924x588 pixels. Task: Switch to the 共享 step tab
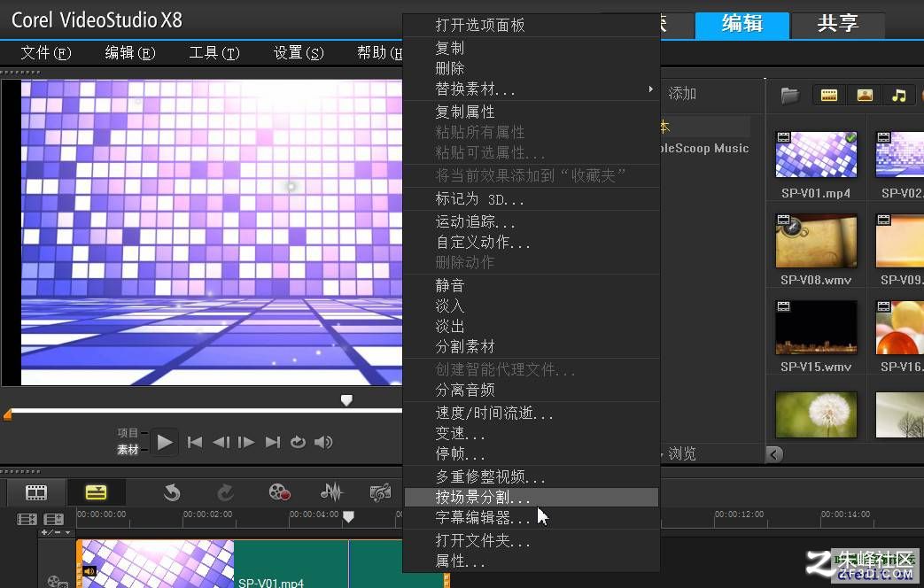click(x=838, y=24)
